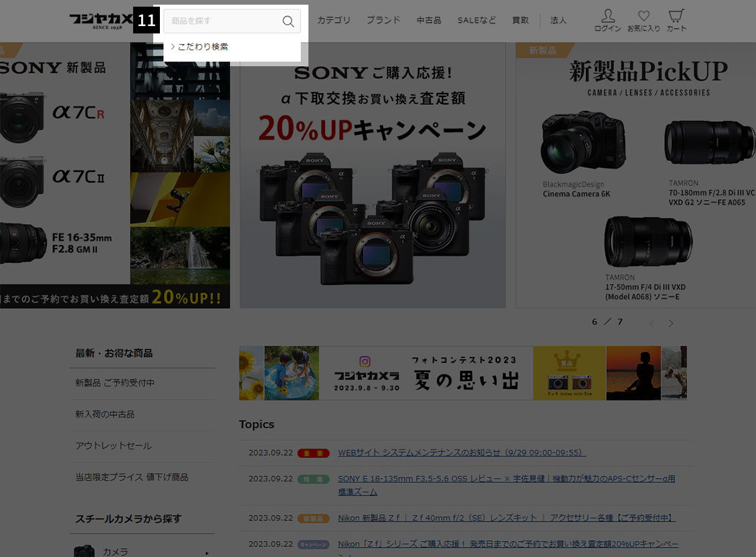The height and width of the screenshot is (557, 756).
Task: Open WEBサイト システムメンテナンス notice link
Action: [462, 453]
